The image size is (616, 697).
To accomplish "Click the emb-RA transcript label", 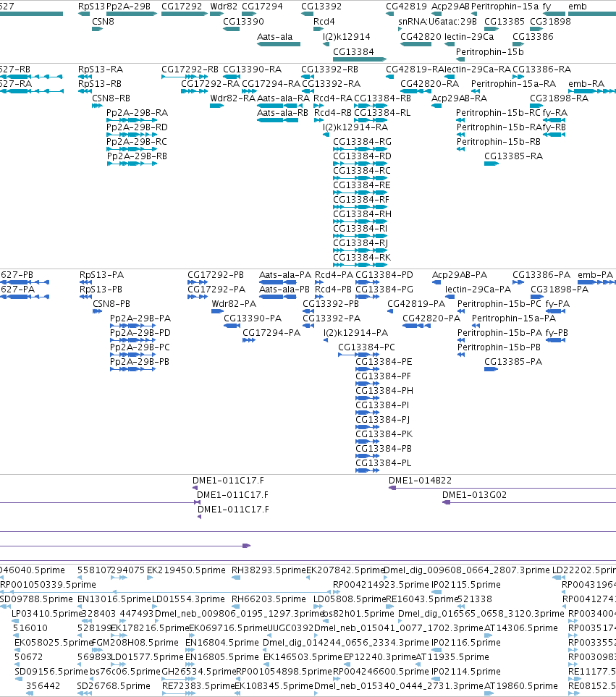I will pyautogui.click(x=586, y=83).
